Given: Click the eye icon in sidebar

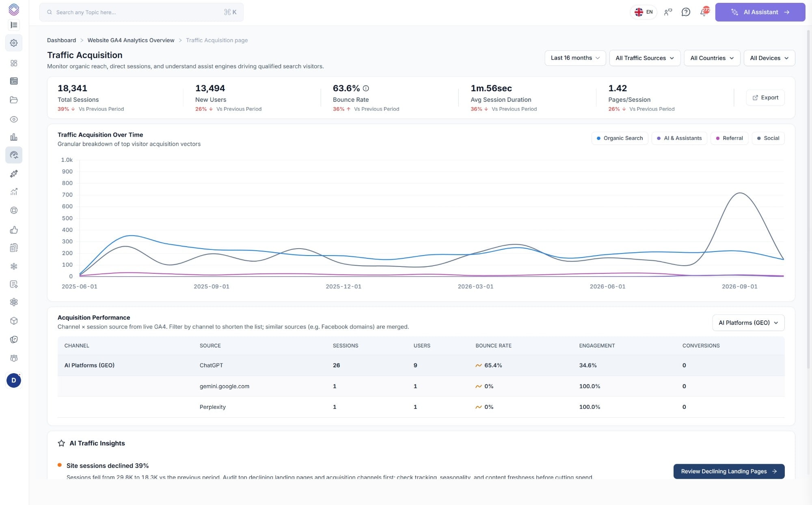Looking at the screenshot, I should [x=14, y=119].
